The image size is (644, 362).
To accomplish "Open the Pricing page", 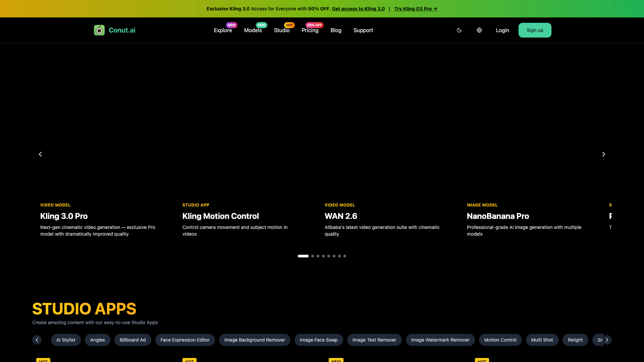I will click(x=310, y=31).
